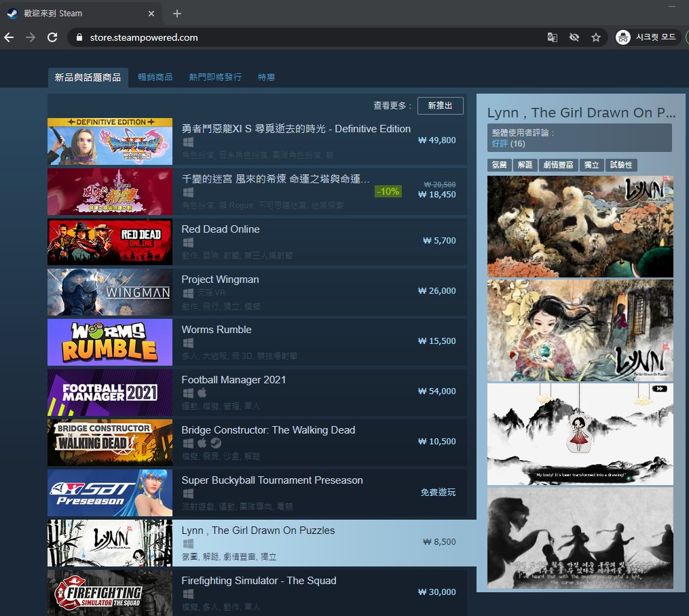Click SteamOS icon under Bridge Constructor
The width and height of the screenshot is (689, 616).
(x=216, y=443)
